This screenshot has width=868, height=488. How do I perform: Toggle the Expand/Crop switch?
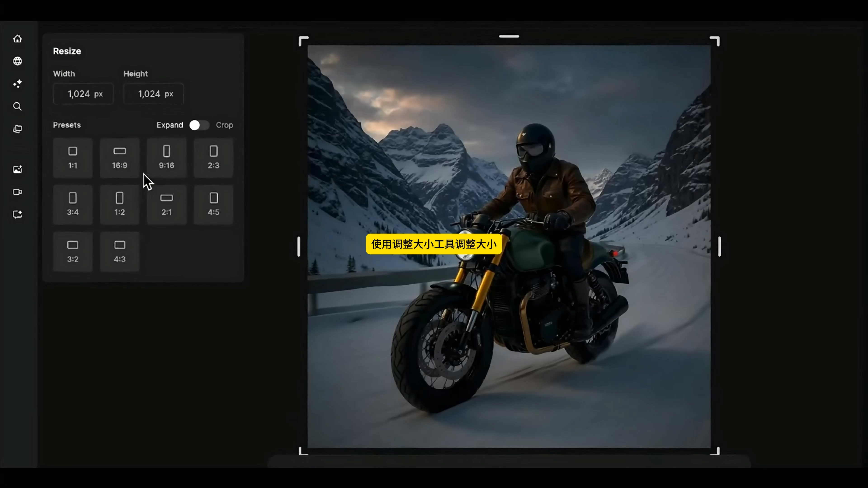(x=199, y=125)
